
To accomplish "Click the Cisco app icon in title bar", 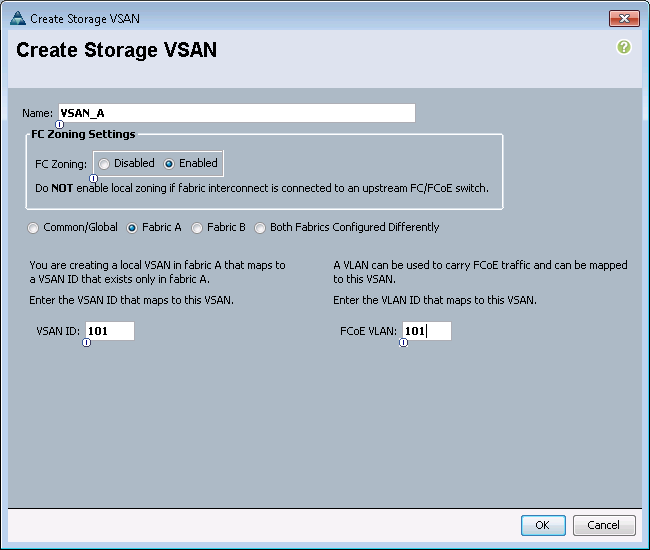I will click(17, 18).
